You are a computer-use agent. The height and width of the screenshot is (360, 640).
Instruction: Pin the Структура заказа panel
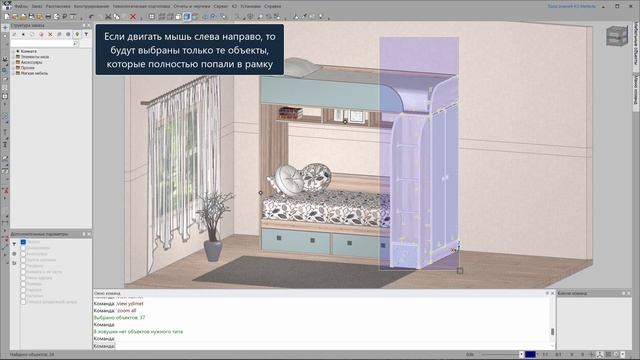(84, 25)
